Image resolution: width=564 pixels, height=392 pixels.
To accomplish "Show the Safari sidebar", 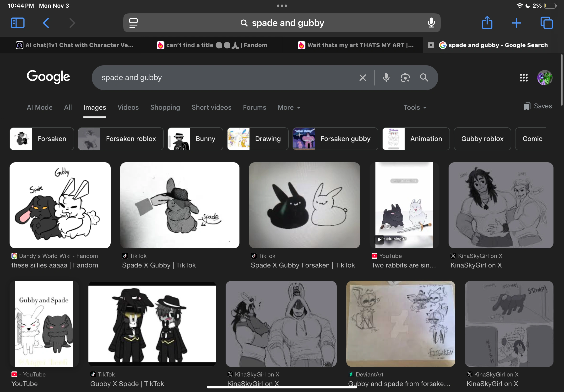I will (x=17, y=23).
